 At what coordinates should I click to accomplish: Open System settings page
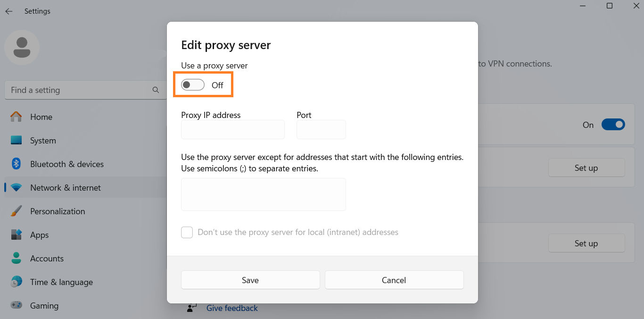[85, 140]
